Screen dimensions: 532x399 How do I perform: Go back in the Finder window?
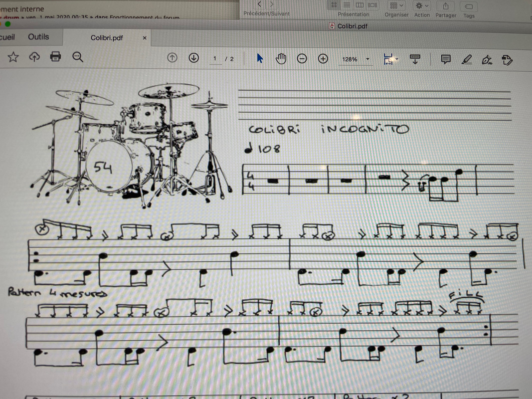(260, 4)
